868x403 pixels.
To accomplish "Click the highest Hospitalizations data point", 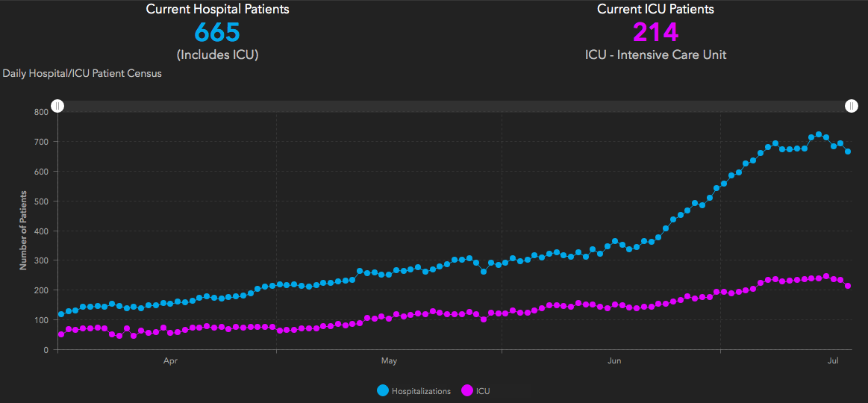I will [x=819, y=134].
